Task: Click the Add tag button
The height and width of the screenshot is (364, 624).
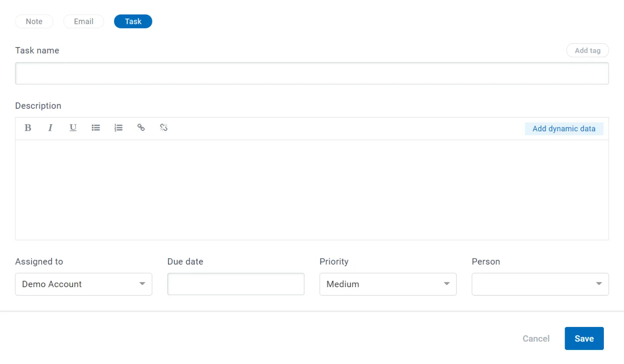Action: coord(587,50)
